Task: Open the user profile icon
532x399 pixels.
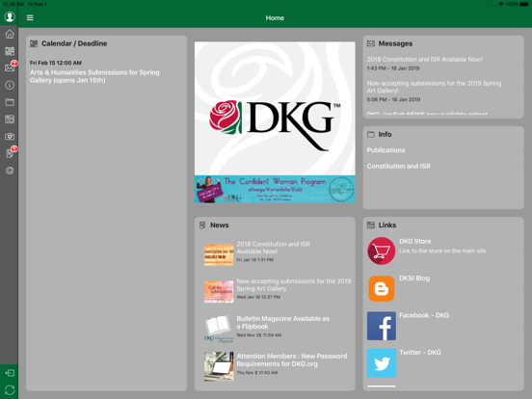Action: [x=10, y=16]
